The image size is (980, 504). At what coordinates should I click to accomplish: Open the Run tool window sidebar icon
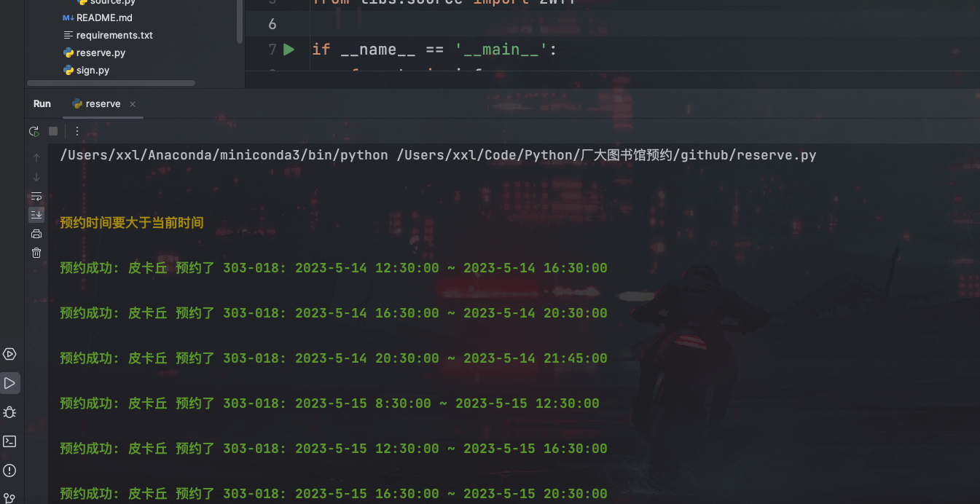point(9,383)
